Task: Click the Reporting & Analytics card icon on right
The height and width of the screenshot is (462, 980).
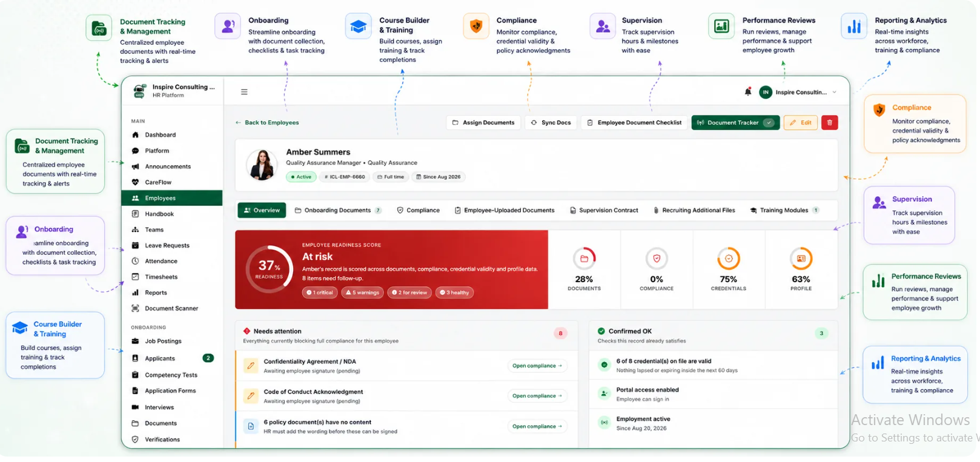Action: 878,363
